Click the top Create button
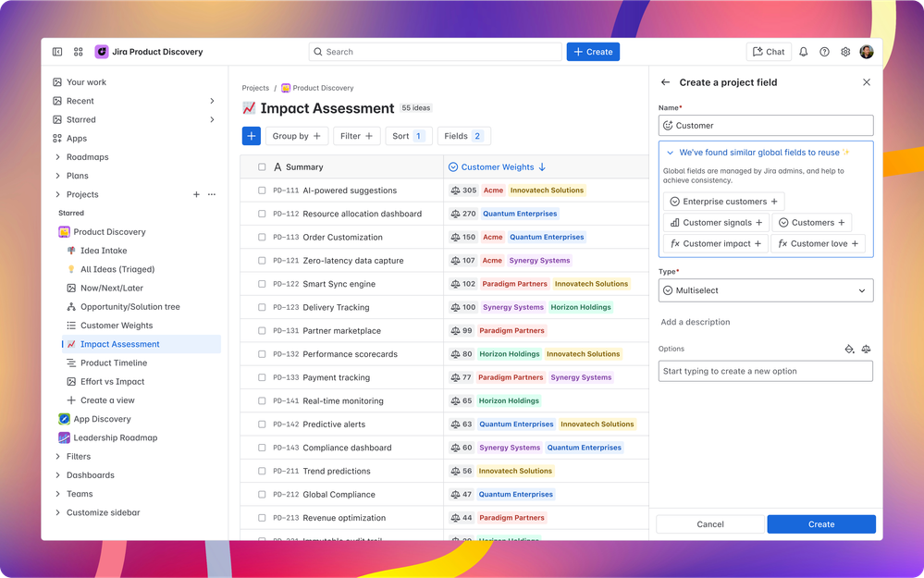Viewport: 924px width, 578px height. [x=593, y=52]
